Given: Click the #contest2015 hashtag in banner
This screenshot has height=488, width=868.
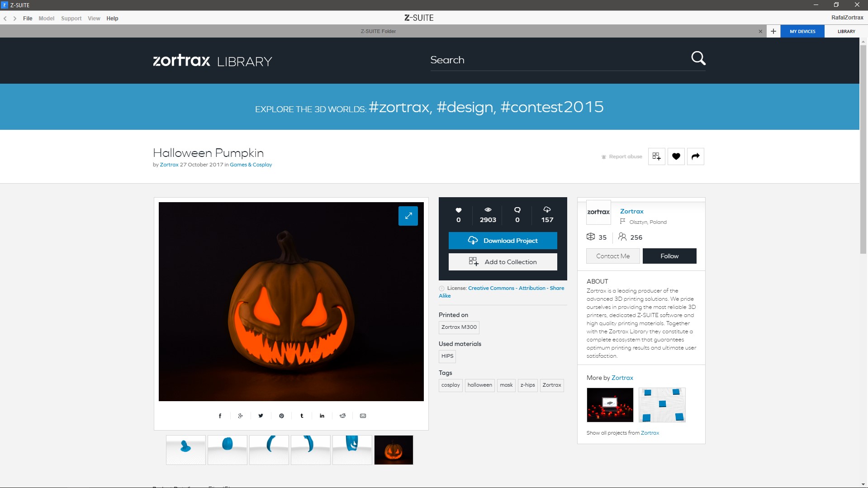Looking at the screenshot, I should [x=552, y=107].
